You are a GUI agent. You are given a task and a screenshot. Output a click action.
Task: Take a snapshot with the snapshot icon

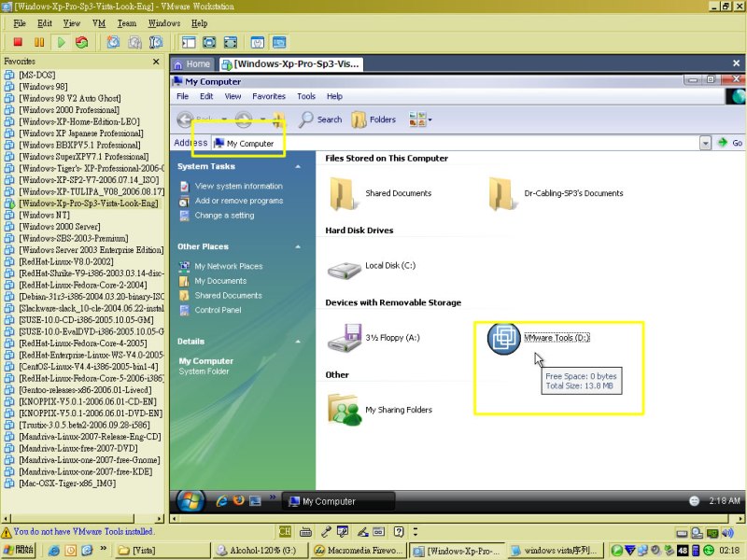tap(113, 42)
